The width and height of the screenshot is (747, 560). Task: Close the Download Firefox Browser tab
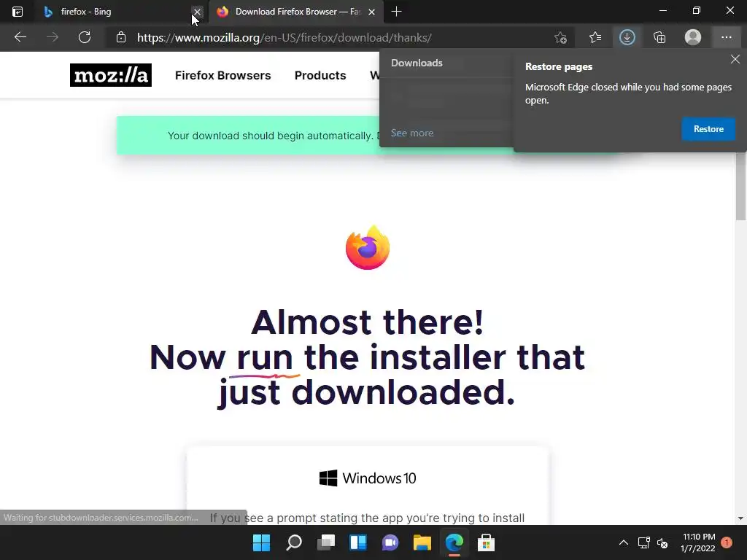point(371,12)
